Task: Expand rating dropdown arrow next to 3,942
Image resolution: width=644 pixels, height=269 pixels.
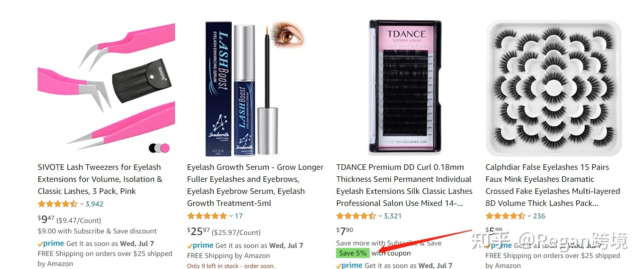Action: click(x=82, y=204)
